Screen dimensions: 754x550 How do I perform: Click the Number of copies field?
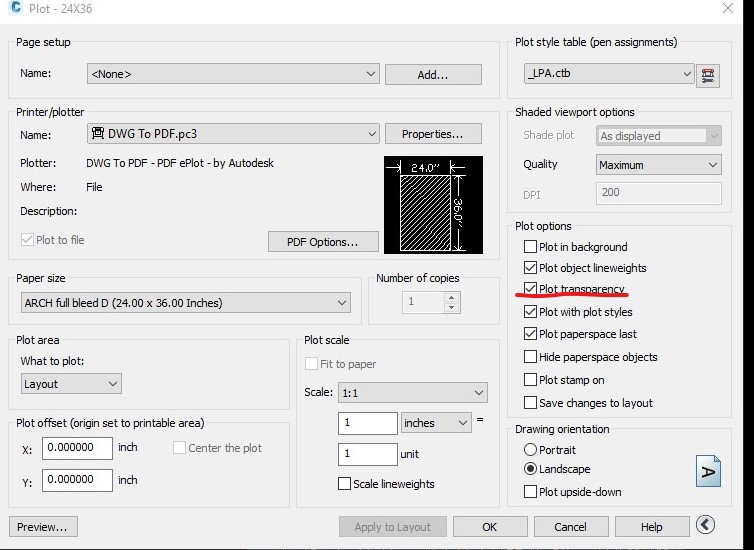tap(423, 302)
